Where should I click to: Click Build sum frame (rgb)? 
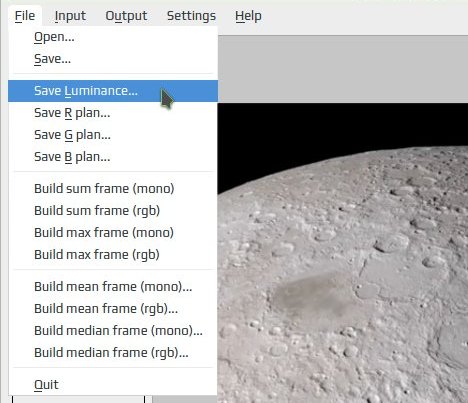click(113, 211)
